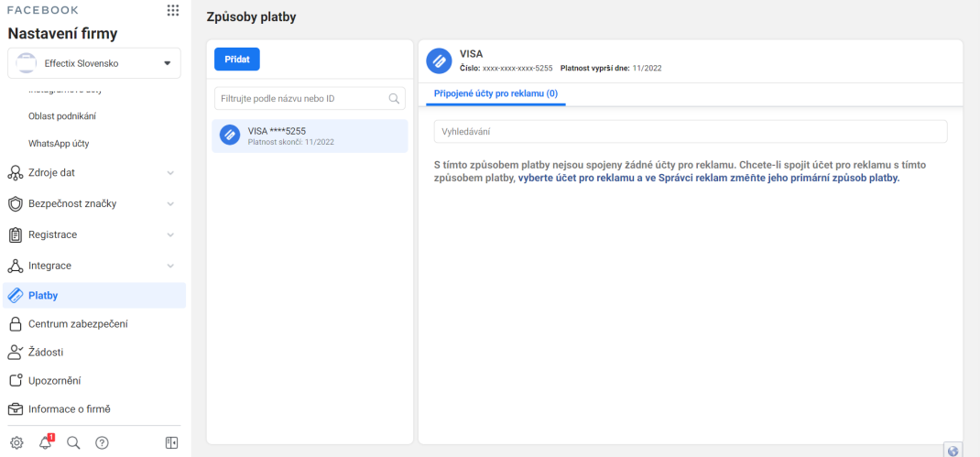
Task: Click the Nastavení firmy heading
Action: coord(62,34)
